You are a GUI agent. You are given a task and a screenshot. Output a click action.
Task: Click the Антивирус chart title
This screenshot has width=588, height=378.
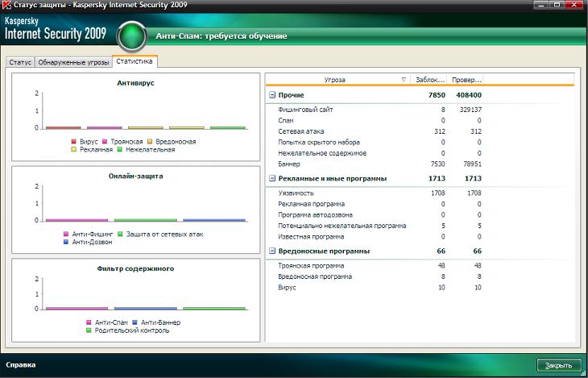tap(135, 83)
